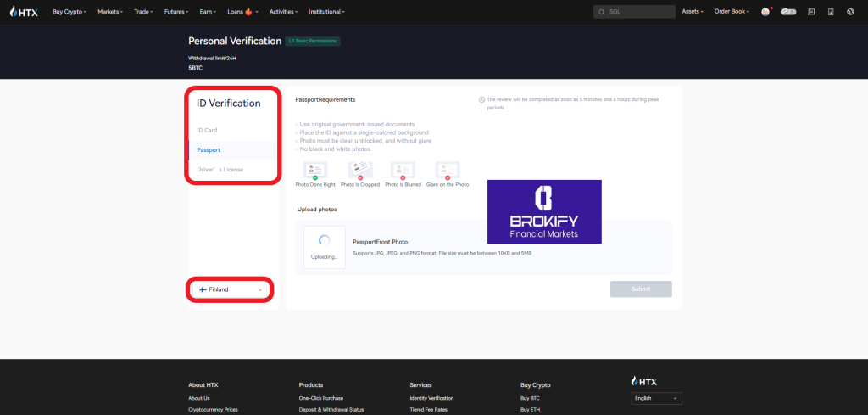Click the mobile app download icon

point(831,12)
